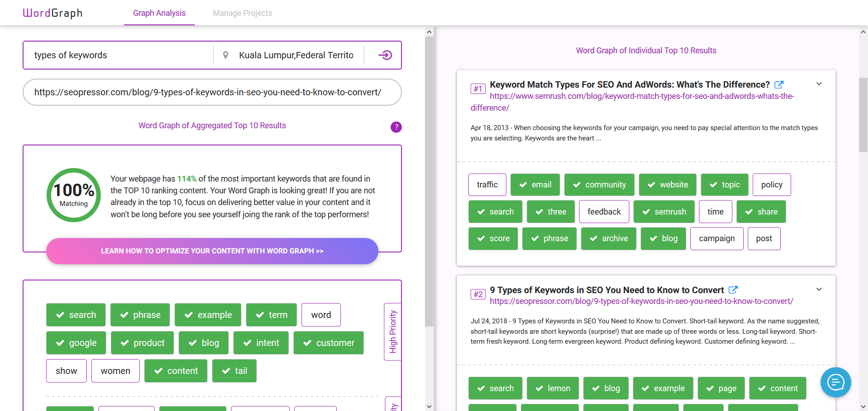Toggle the 'semrush' keyword chip
Screen dimensions: 868x411
pyautogui.click(x=664, y=212)
